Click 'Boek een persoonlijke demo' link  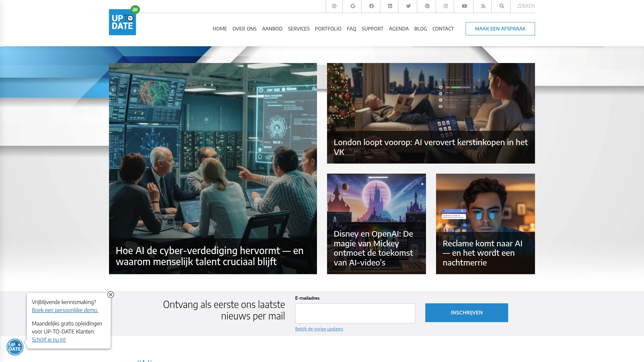tap(65, 310)
